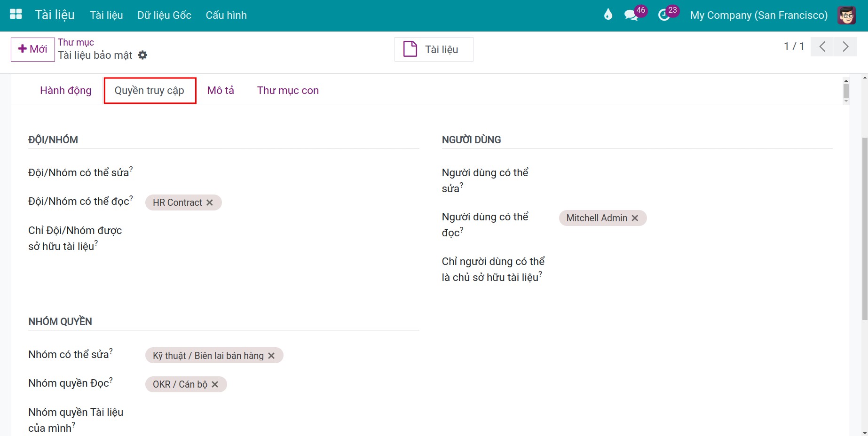Open Dữ liệu Gốc menu
The width and height of the screenshot is (868, 436).
(164, 15)
